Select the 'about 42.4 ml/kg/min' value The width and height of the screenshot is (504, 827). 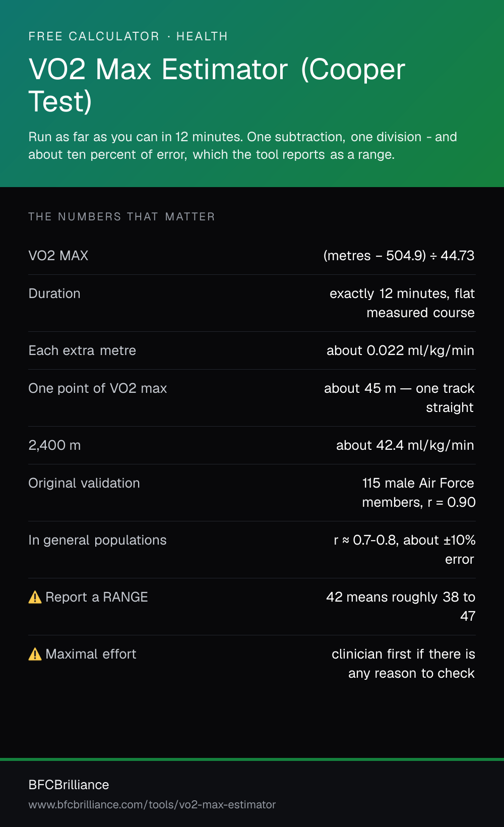tap(405, 445)
